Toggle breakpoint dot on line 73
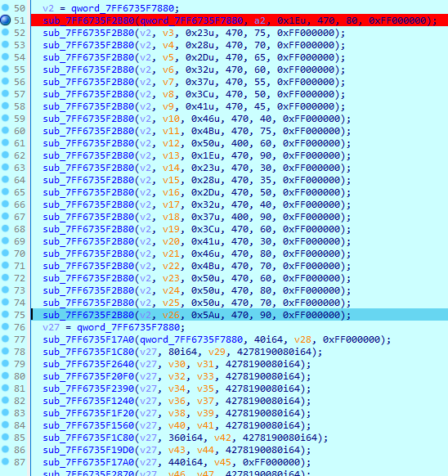 5,290
